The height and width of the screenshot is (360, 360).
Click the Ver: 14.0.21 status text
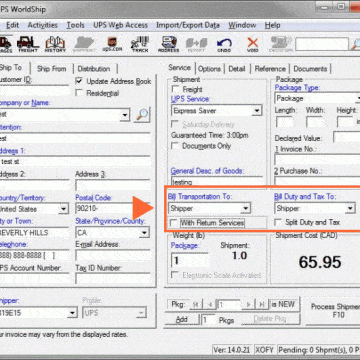[x=232, y=350]
